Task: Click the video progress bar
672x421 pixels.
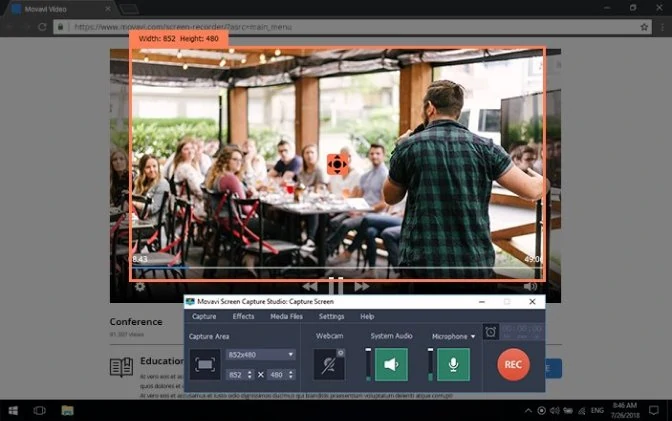Action: (x=336, y=269)
